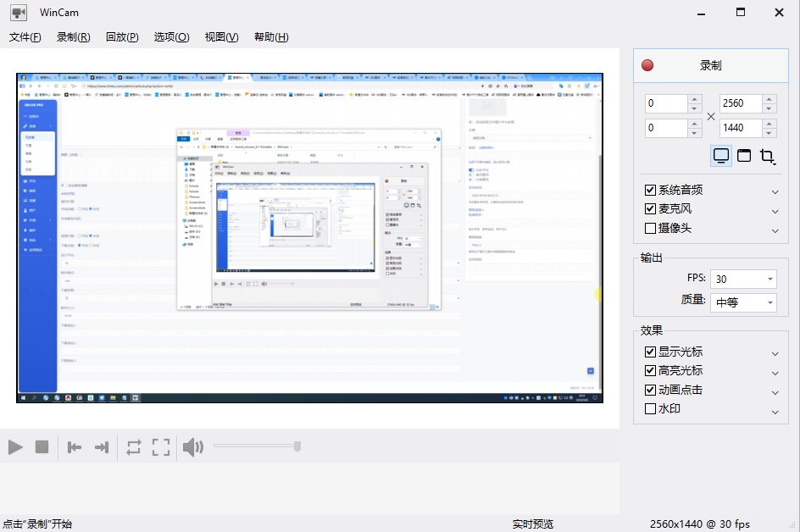Viewport: 800px width, 532px height.
Task: Start playback with the Play button
Action: point(15,447)
